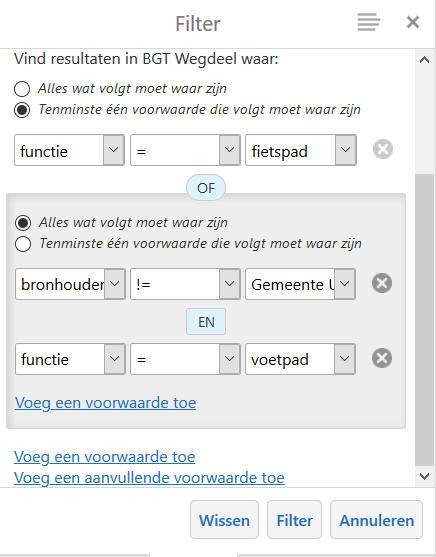This screenshot has width=436, height=557.
Task: Select top 'Alles wat volgt moet waar zijn' radio
Action: pos(22,89)
